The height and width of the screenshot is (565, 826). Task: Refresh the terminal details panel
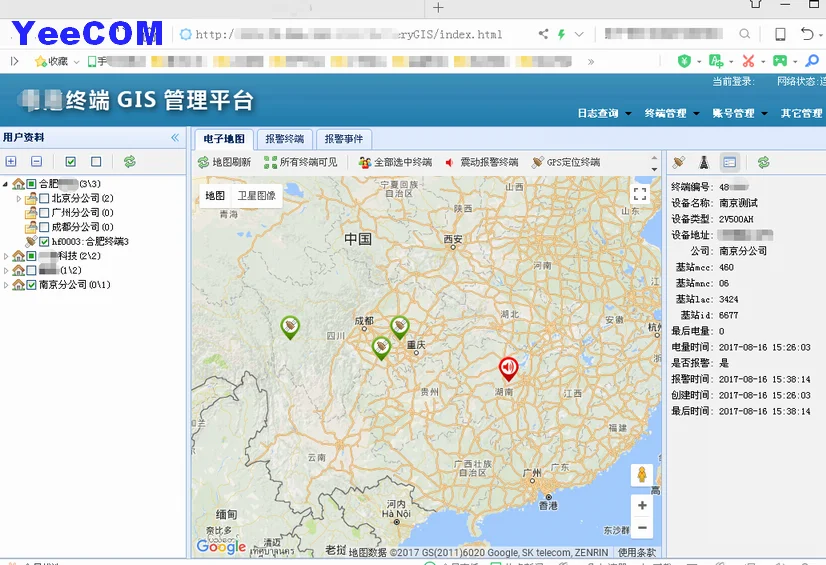763,162
